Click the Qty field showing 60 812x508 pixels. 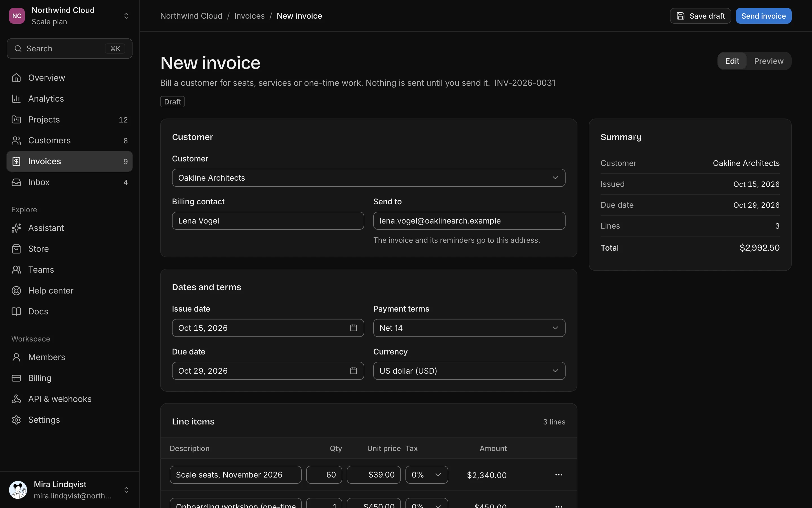[324, 474]
